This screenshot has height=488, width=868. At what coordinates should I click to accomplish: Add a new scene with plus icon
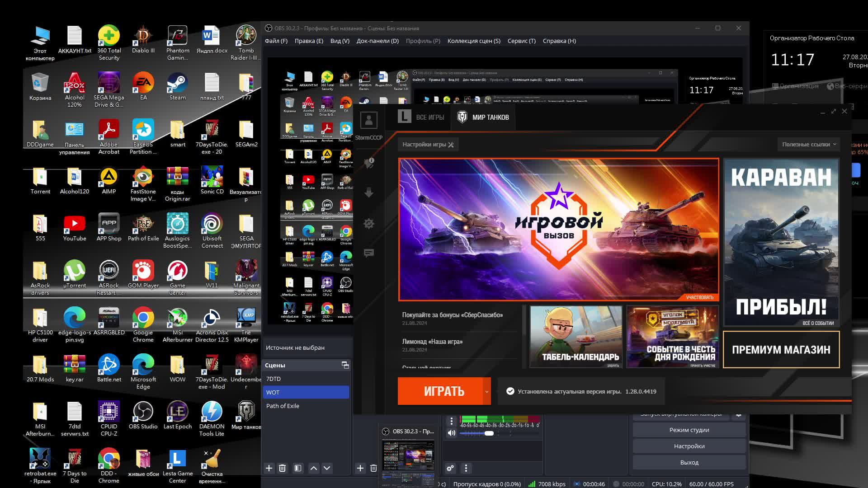click(x=269, y=468)
